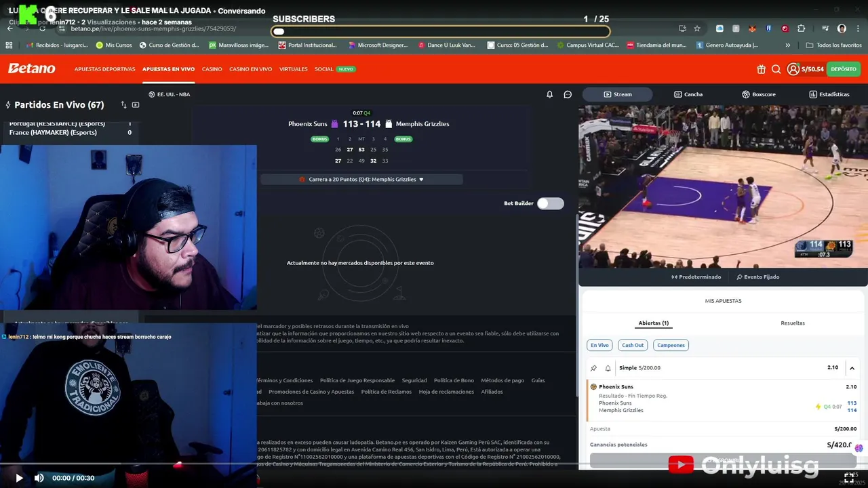Select the Cash Out filter chip

633,345
